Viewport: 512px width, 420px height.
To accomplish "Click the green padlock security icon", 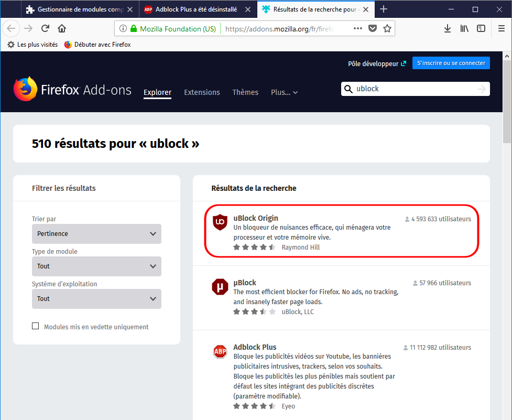I will point(133,28).
